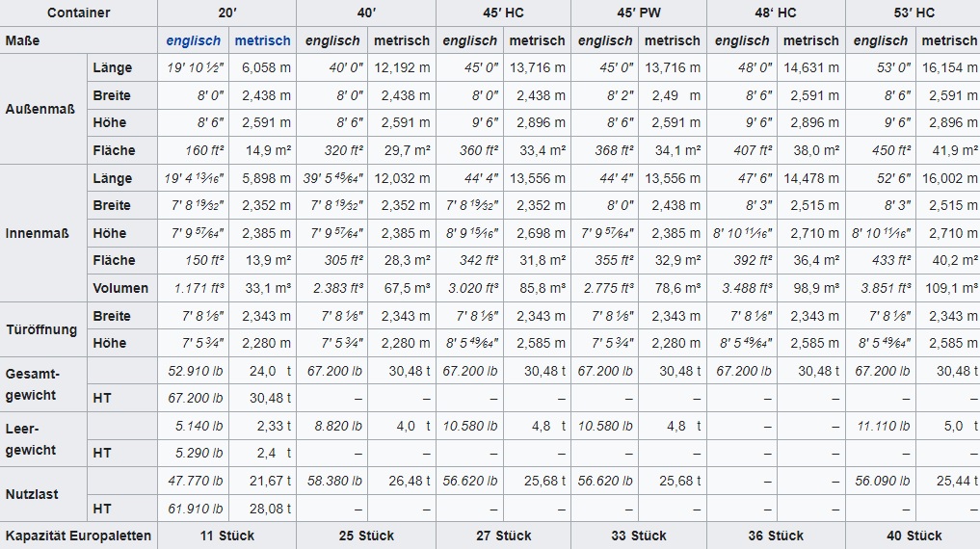980x549 pixels.
Task: Select the 16,154 m length cell
Action: 948,68
